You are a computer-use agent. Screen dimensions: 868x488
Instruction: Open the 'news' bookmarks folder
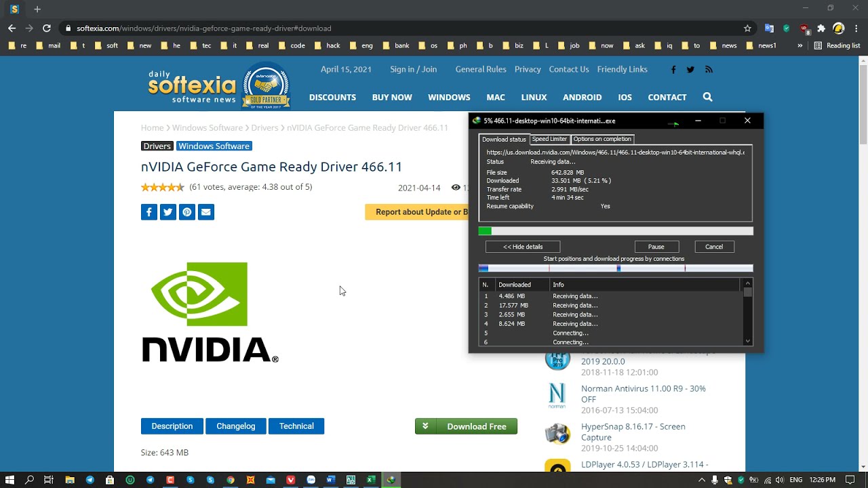724,45
